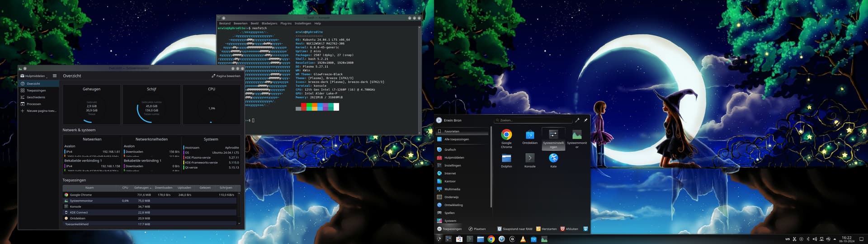Screen dimensions: 868x244
Task: Open Kate editor from the launcher
Action: pyautogui.click(x=553, y=160)
